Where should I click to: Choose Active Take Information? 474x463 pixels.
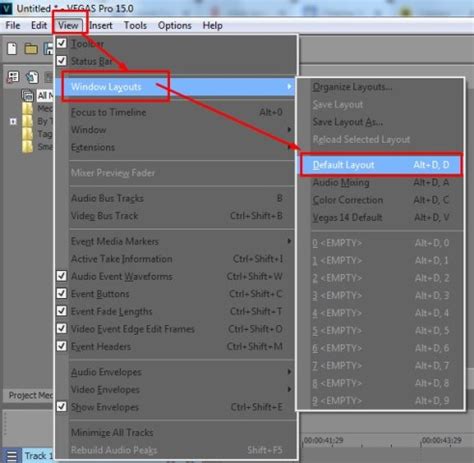tap(175, 259)
